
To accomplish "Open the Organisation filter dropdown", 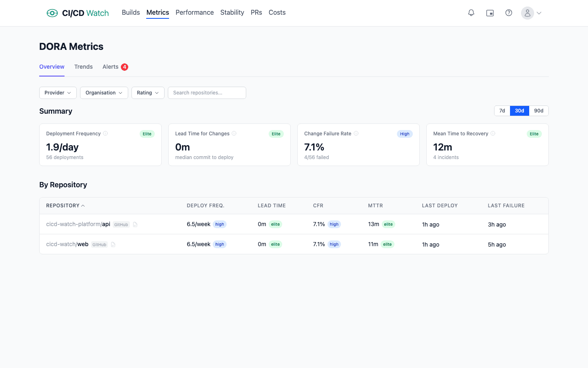I will tap(104, 93).
